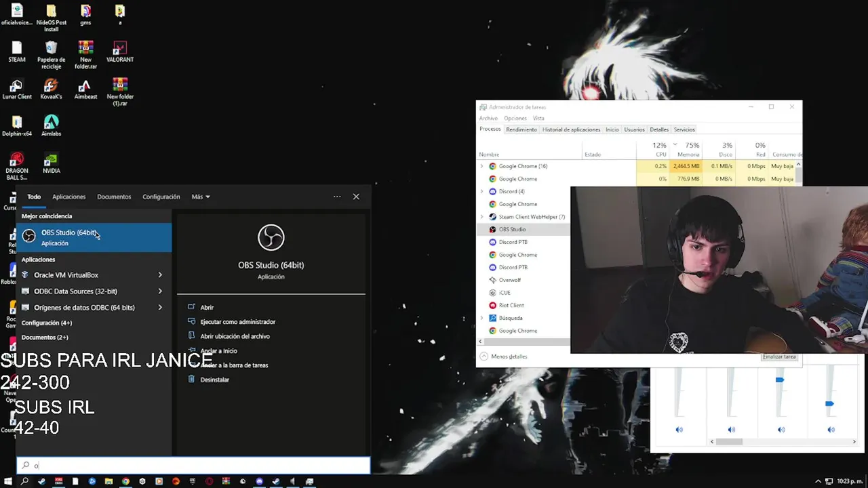Expand Orígenes de datos ODBC (64 bits) arrow
Viewport: 868px width, 488px height.
(160, 308)
